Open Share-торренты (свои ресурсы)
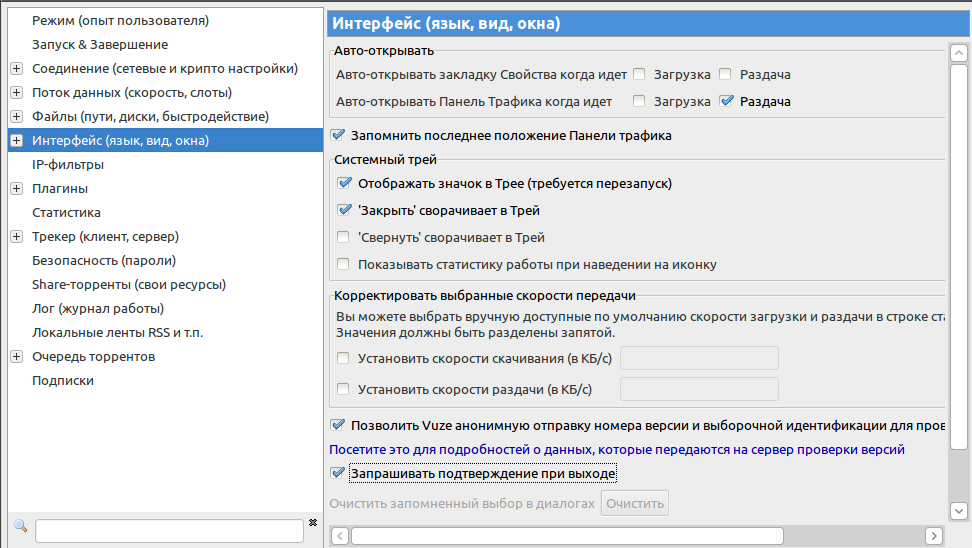Image resolution: width=972 pixels, height=548 pixels. (129, 285)
